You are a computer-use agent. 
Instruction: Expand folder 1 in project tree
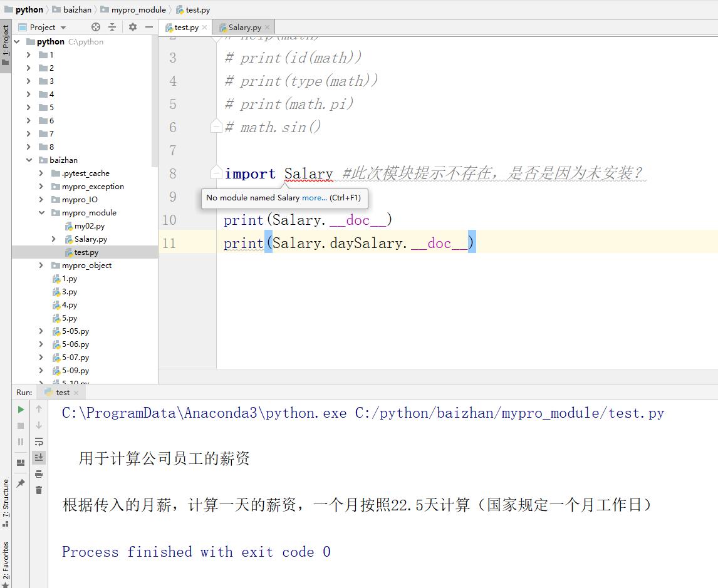coord(28,55)
